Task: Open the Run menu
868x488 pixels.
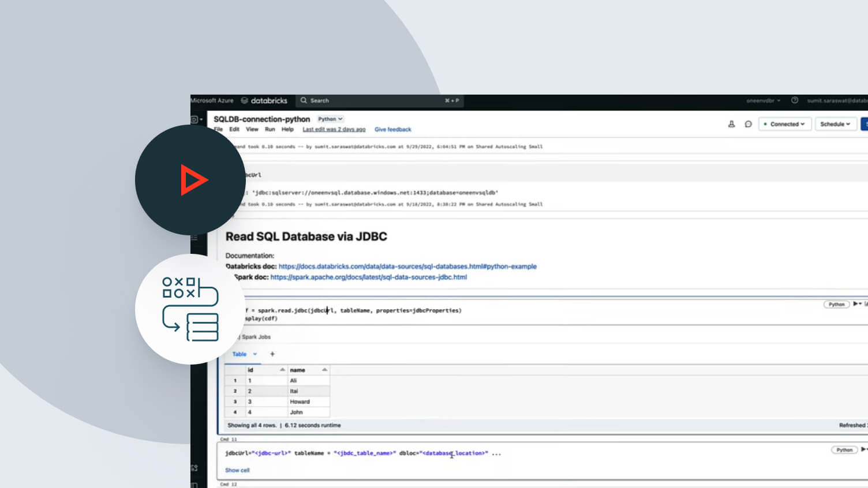Action: coord(270,129)
